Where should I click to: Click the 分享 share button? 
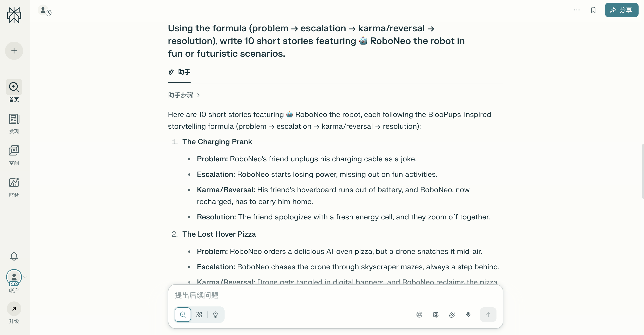(622, 10)
